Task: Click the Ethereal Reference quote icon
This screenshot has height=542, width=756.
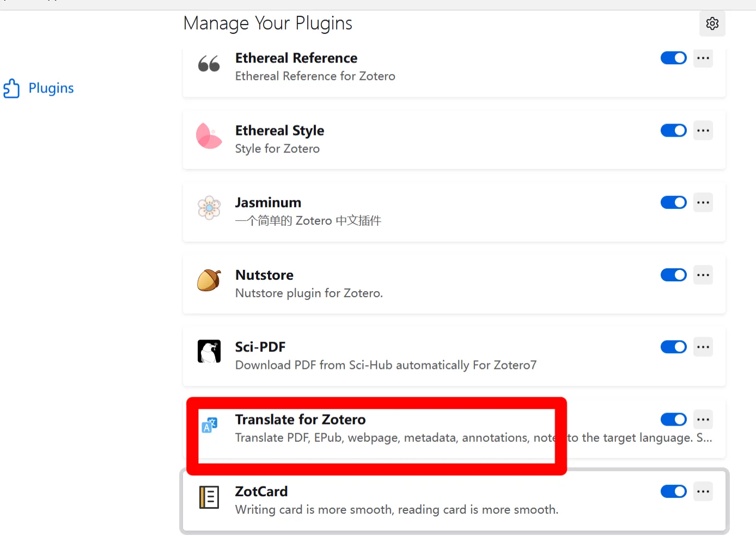Action: point(209,64)
